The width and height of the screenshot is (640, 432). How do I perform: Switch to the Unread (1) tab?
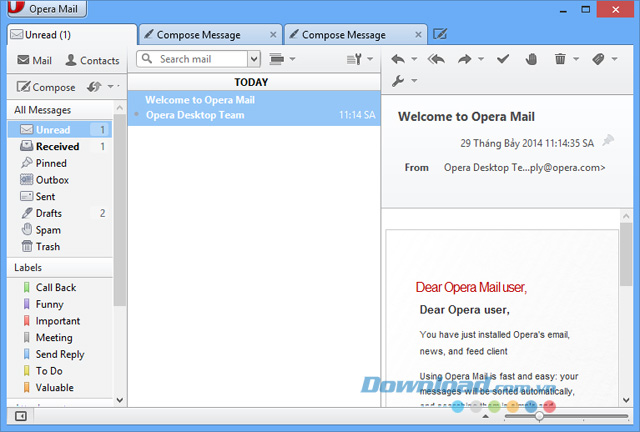point(72,35)
